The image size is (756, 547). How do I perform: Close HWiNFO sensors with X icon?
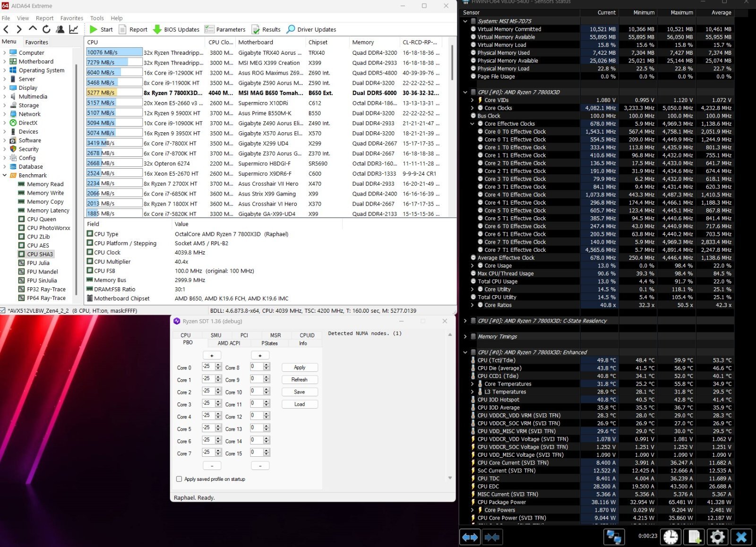(741, 537)
